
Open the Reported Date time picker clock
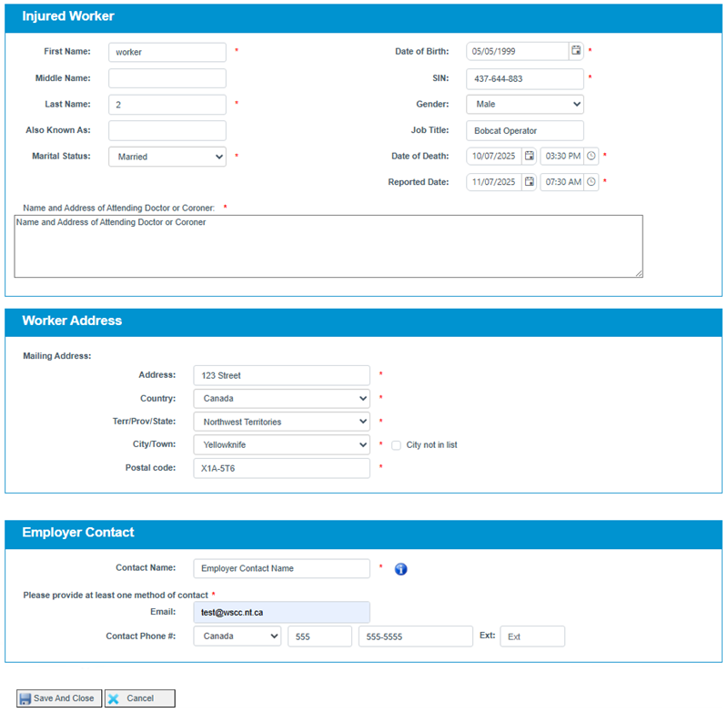[591, 181]
